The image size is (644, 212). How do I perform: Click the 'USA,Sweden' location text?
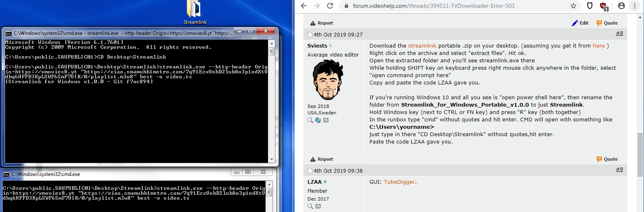pos(322,113)
